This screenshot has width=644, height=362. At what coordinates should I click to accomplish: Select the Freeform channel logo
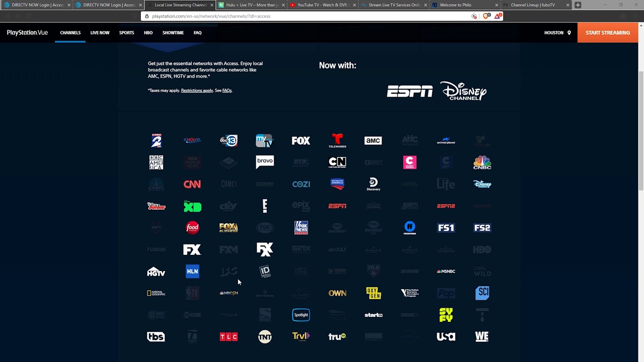pyautogui.click(x=410, y=228)
